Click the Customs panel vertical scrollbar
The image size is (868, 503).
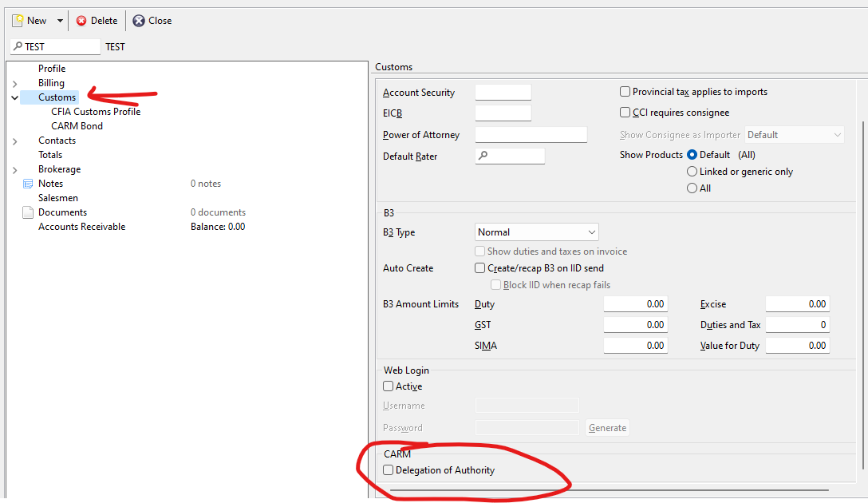pyautogui.click(x=861, y=279)
